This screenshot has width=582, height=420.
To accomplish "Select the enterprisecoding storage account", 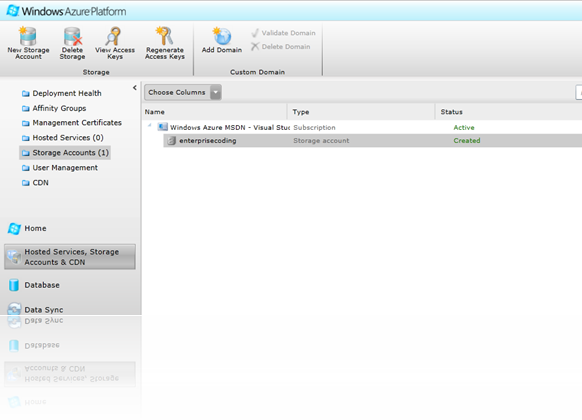I will [373, 141].
